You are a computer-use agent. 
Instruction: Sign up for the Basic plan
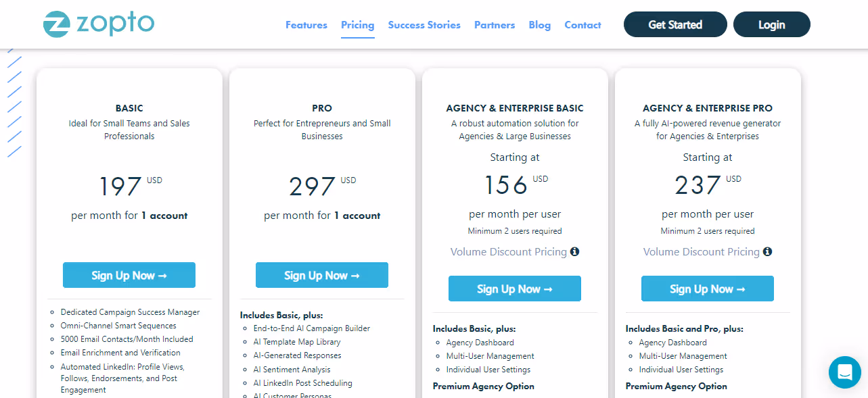[129, 275]
